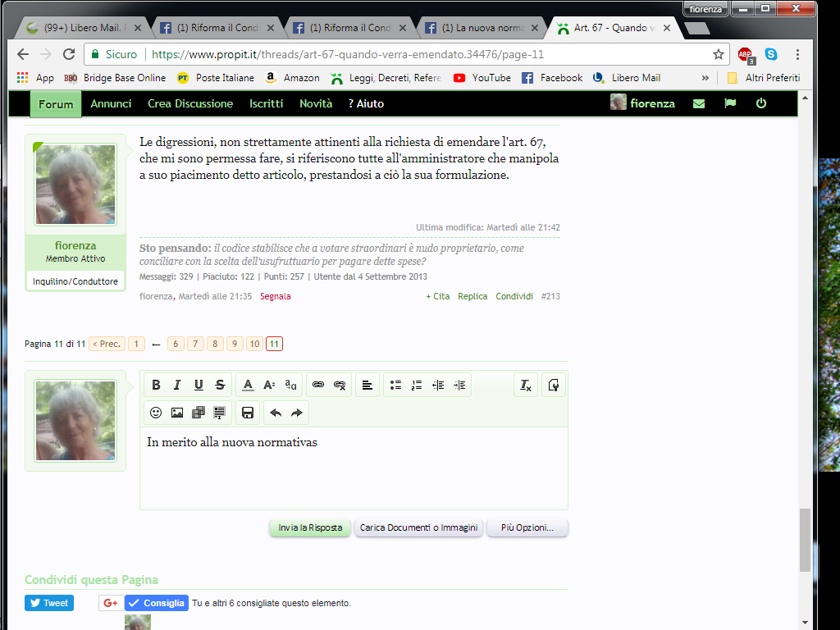The width and height of the screenshot is (840, 630).
Task: Insert an unordered bullet list
Action: click(395, 385)
